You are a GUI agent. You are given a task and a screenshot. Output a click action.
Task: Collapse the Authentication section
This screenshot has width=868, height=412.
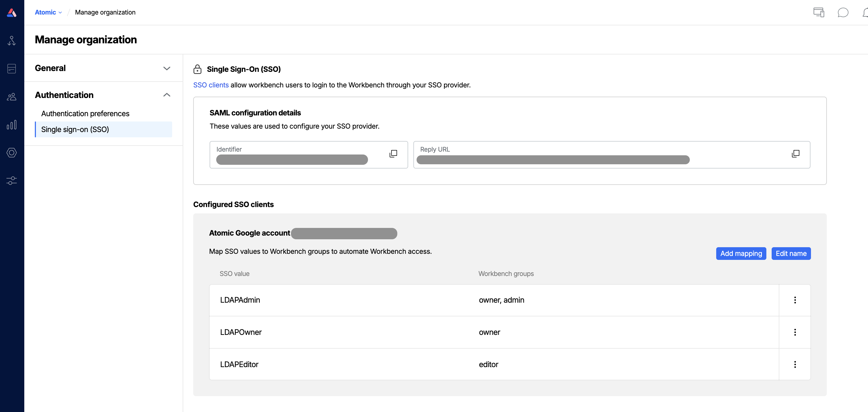pos(167,95)
